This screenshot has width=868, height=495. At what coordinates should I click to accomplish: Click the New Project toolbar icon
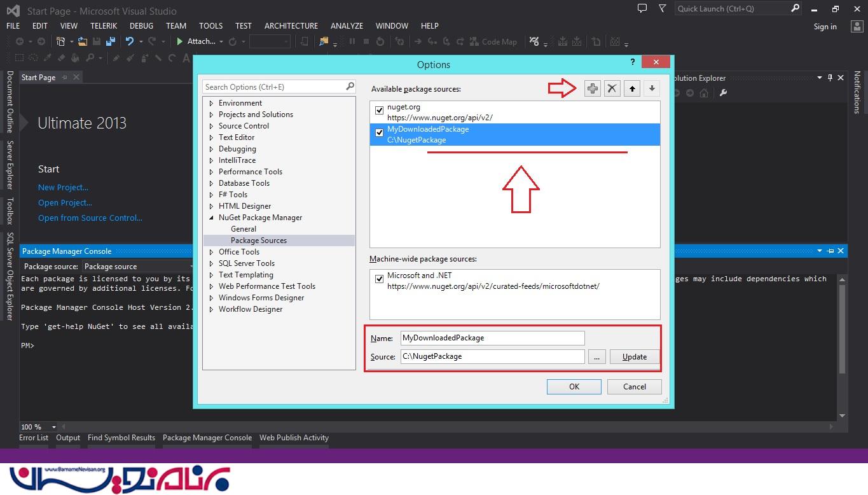click(x=61, y=41)
